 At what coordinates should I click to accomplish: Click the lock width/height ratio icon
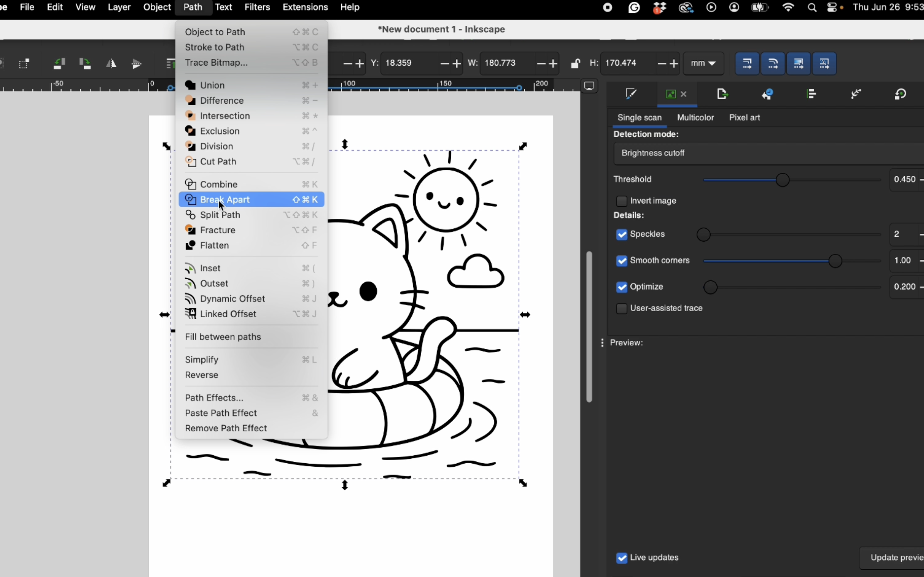575,63
